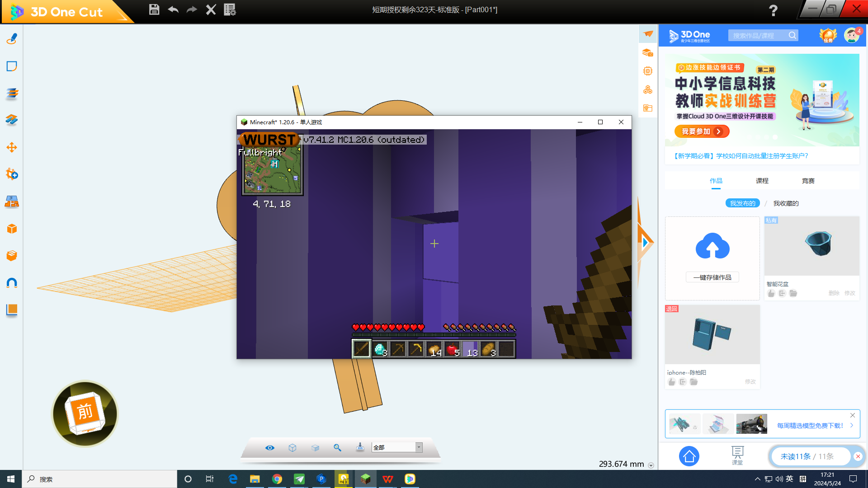
Task: Open Chrome from the Windows taskbar
Action: click(277, 479)
